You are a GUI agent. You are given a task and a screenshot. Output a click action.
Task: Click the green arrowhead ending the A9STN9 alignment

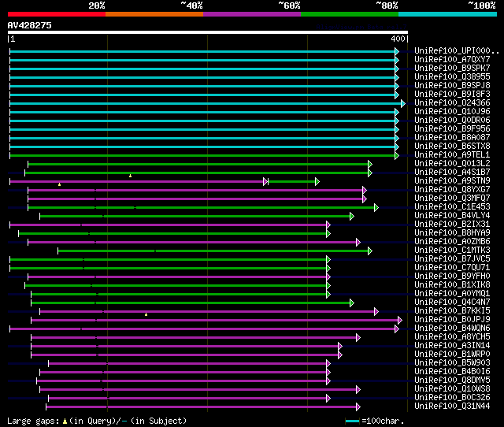317,182
